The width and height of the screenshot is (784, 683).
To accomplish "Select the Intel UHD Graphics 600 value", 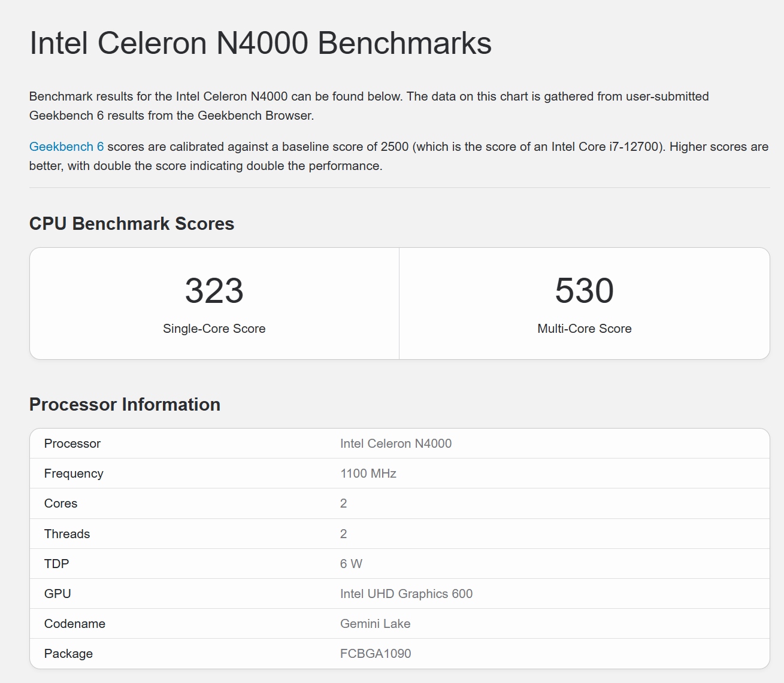I will tap(406, 594).
